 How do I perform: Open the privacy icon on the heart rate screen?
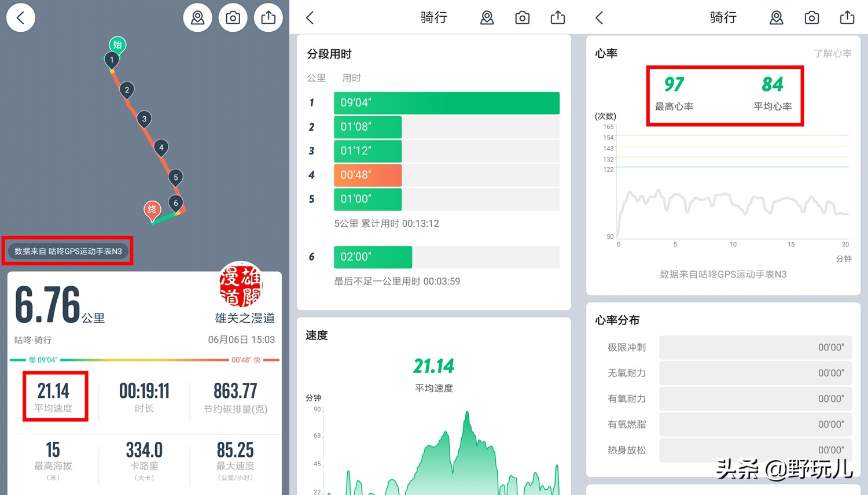pos(776,17)
